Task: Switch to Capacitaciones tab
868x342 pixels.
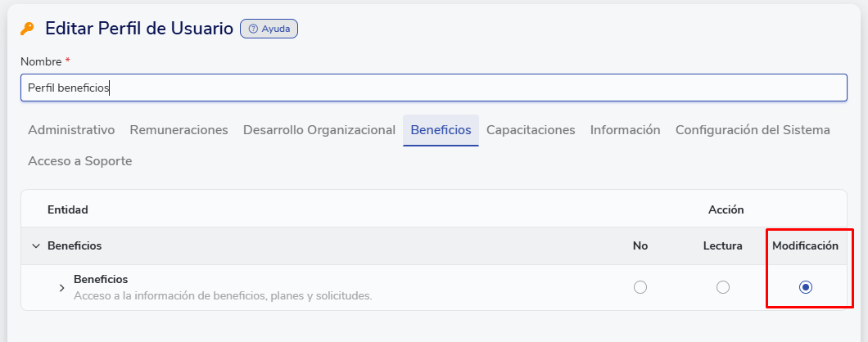Action: click(531, 130)
